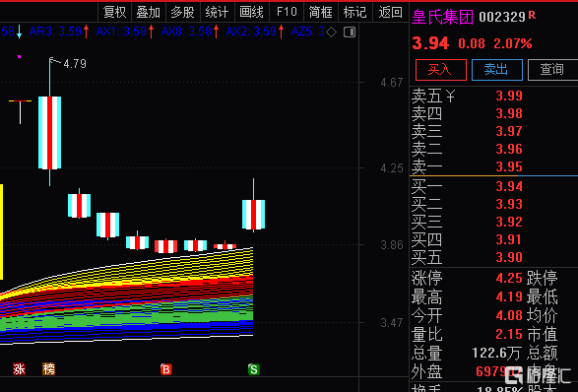Screen dimensions: 578x392
Task: Click the red R badge by the stock code
Action: [x=532, y=15]
